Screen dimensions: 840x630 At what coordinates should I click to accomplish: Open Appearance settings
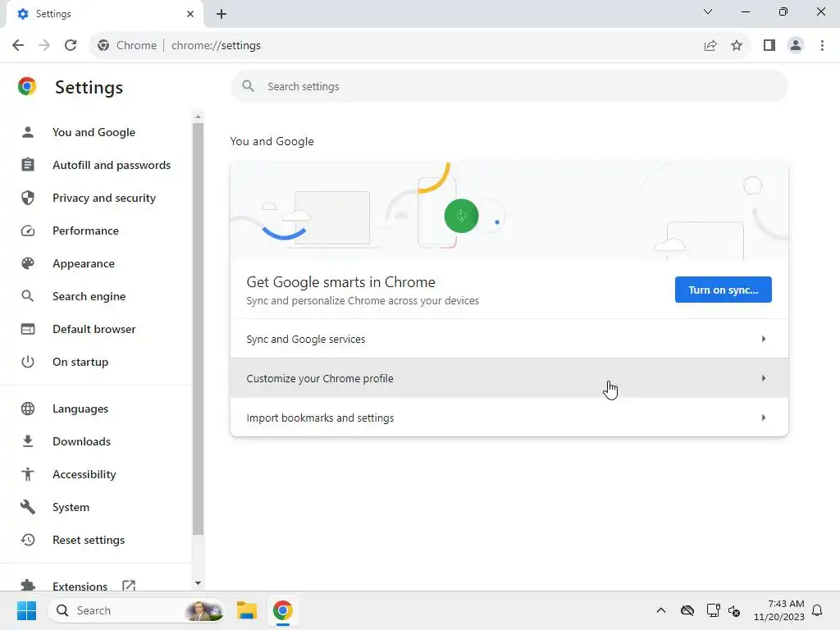click(84, 263)
